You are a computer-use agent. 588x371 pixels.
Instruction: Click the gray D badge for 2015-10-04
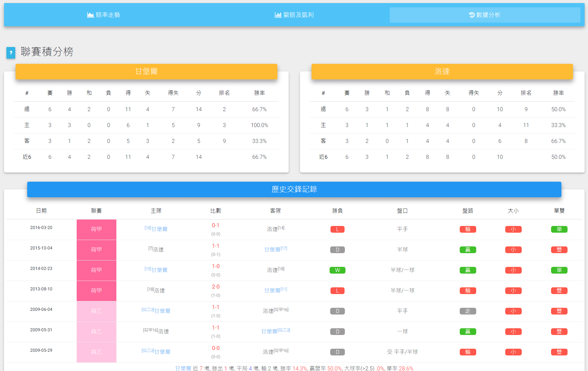point(337,250)
